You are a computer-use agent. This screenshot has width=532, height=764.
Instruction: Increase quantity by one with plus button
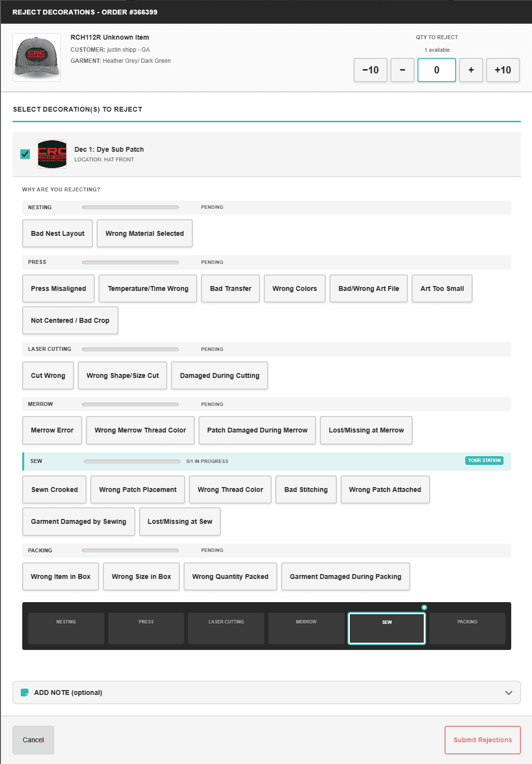(471, 70)
